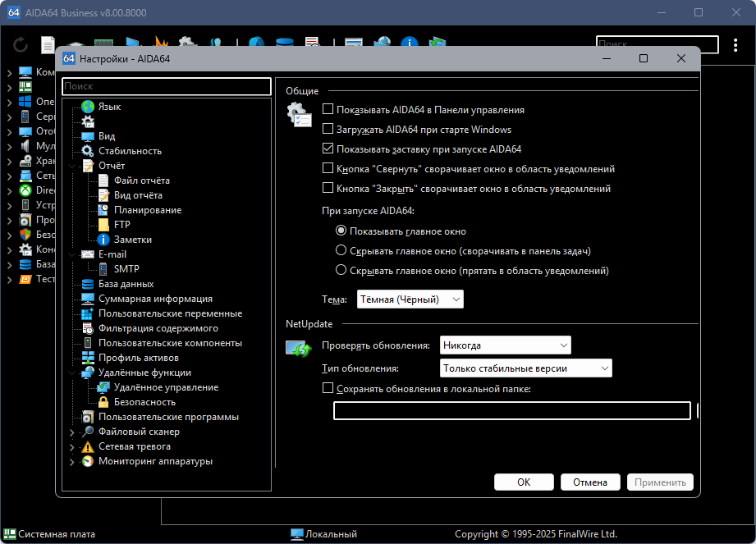Collapse the E-mail tree node
Viewport: 756px width, 544px height.
[x=72, y=254]
